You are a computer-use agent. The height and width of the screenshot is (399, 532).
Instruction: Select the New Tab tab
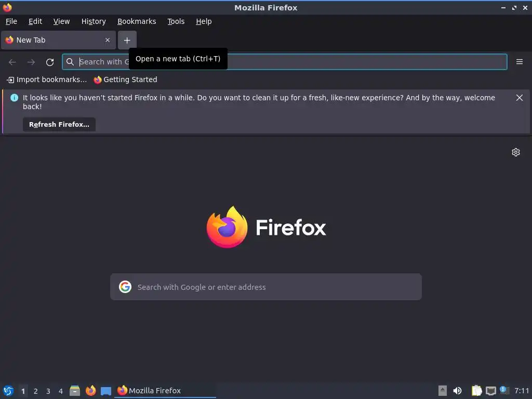pyautogui.click(x=58, y=40)
